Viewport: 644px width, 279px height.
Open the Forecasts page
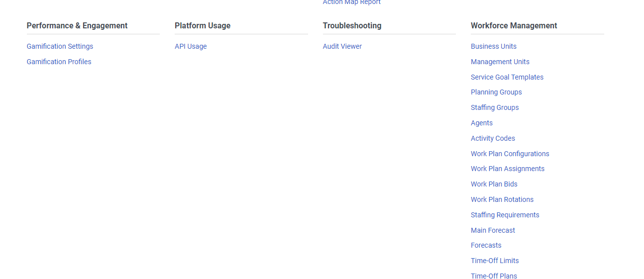pyautogui.click(x=486, y=245)
